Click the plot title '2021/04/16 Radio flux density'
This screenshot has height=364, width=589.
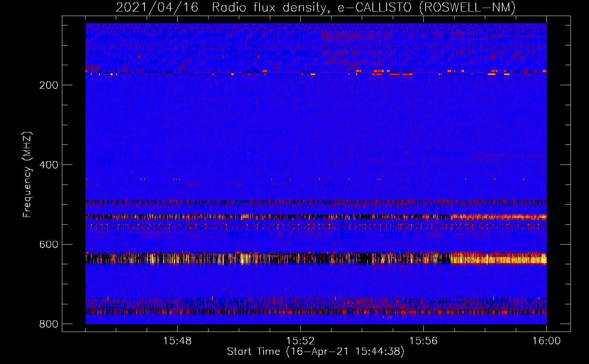click(x=222, y=7)
